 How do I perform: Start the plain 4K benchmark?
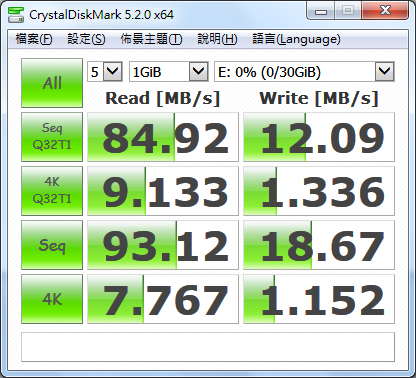(52, 299)
